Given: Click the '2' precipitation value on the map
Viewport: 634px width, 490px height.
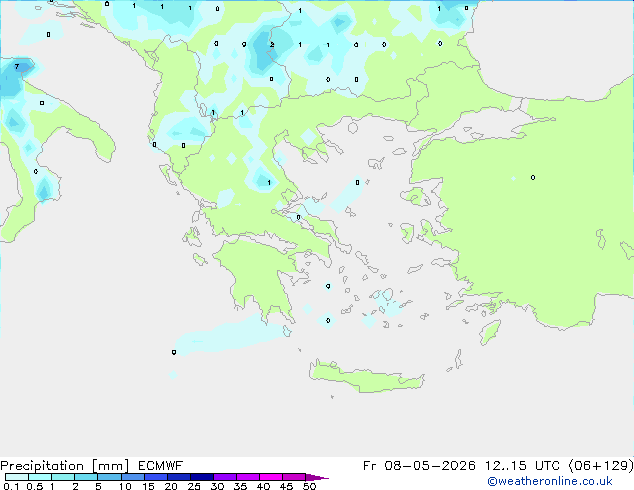Looking at the screenshot, I should (x=272, y=44).
